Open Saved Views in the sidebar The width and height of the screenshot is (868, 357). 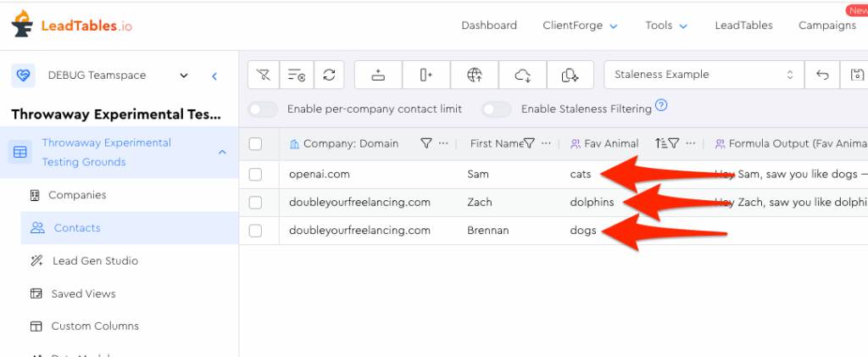83,293
